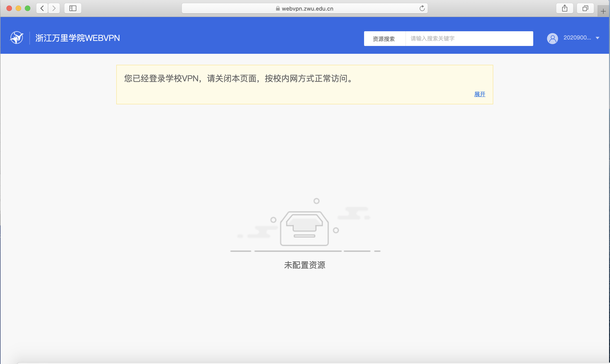Screen dimensions: 610x364
Task: Select the webvpn.zwu.edu.cn address bar
Action: pos(305,8)
